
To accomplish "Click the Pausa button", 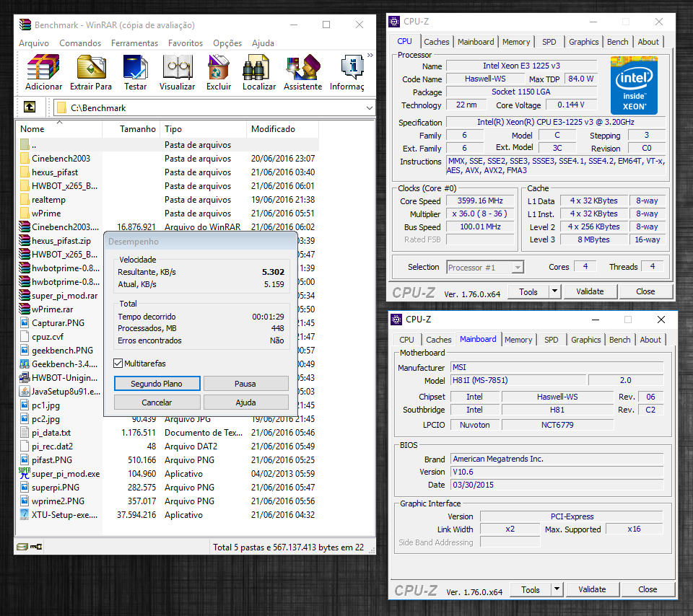I will tap(245, 384).
